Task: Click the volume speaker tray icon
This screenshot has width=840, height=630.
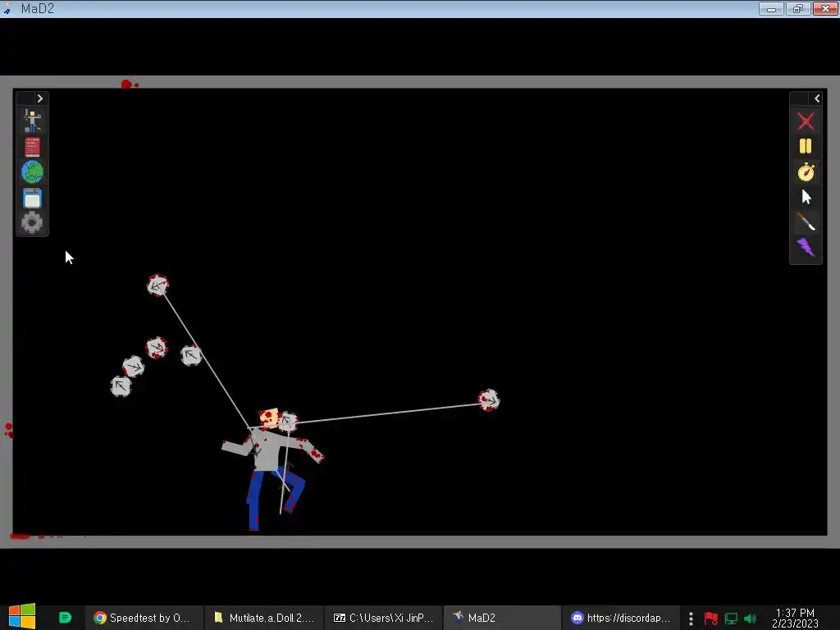Action: pos(750,619)
